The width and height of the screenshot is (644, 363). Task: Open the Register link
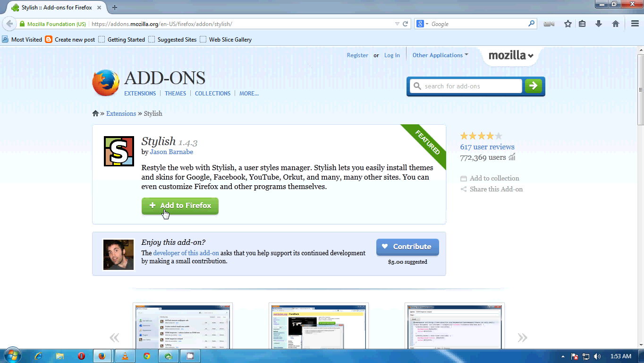pyautogui.click(x=357, y=55)
